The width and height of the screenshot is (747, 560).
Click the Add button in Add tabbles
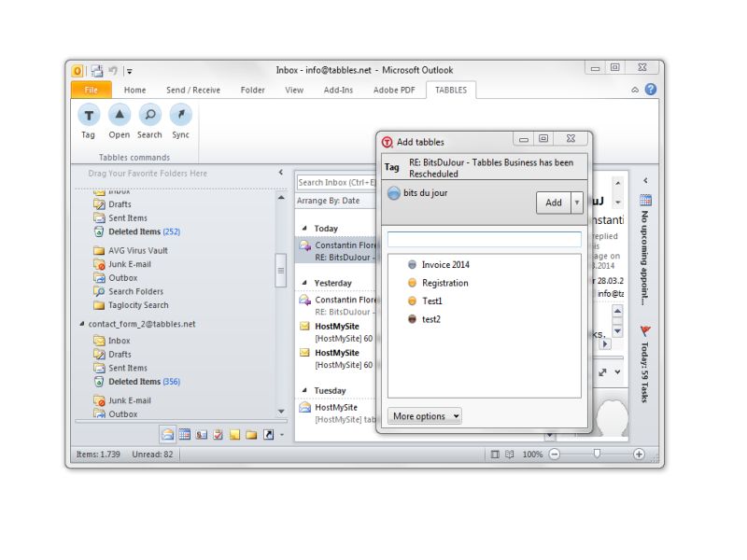(554, 203)
